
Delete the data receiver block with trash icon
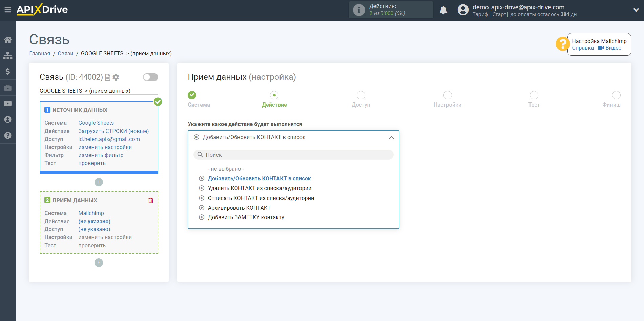[151, 200]
